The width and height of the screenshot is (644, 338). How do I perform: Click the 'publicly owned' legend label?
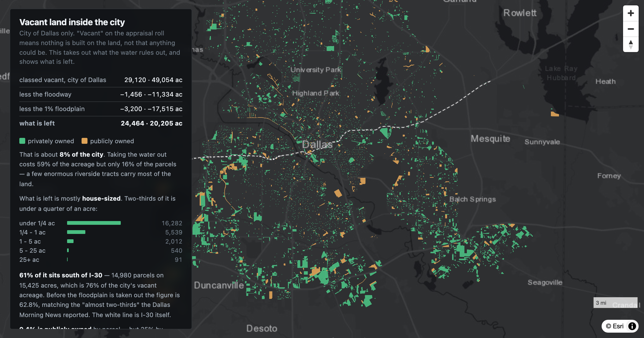pos(112,141)
